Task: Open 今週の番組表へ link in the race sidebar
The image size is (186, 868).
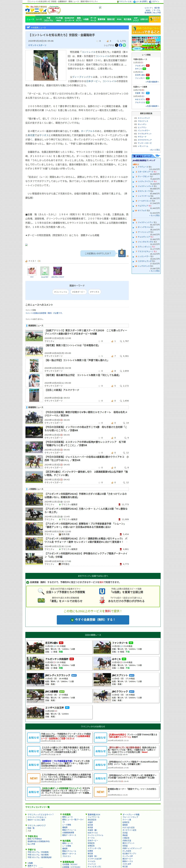Action: click(x=152, y=82)
